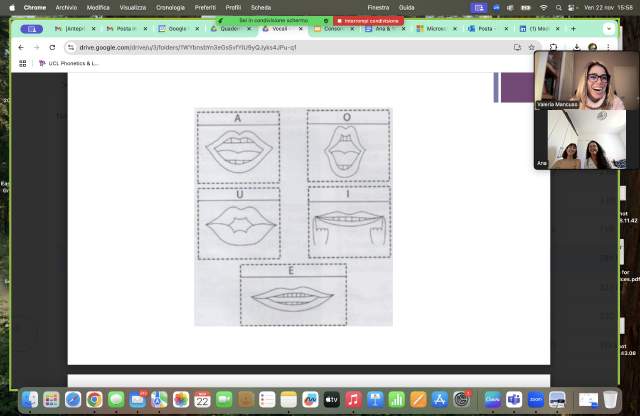Select Valeria Mancuso's video tile
The image size is (640, 416).
(x=580, y=80)
